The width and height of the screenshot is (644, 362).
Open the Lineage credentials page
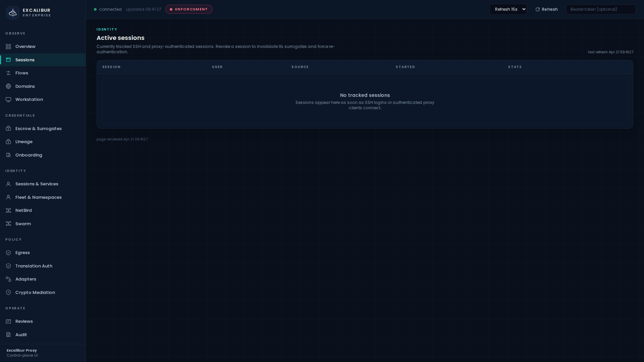[24, 142]
